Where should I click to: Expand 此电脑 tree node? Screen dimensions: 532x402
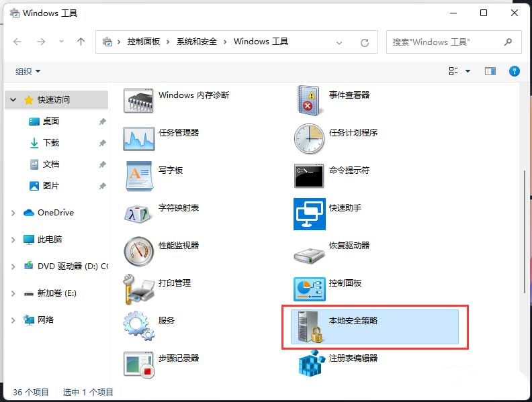13,240
